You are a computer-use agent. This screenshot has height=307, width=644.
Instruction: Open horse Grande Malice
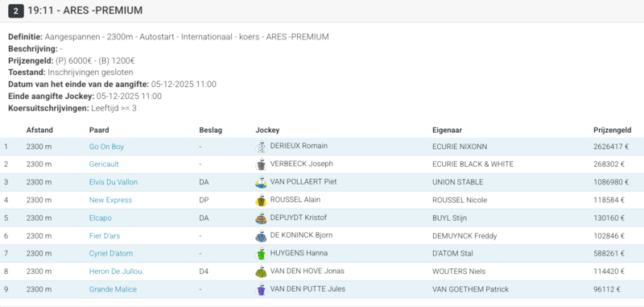[x=113, y=289]
